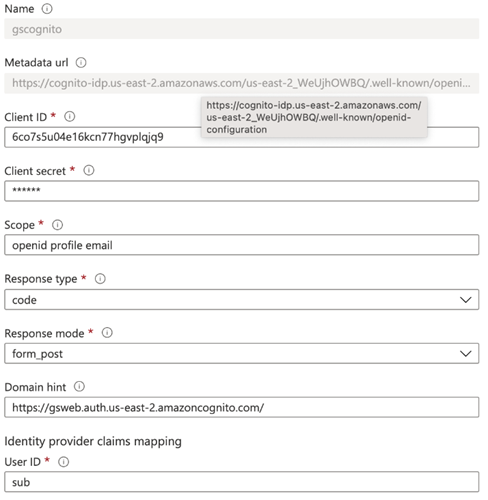488x500 pixels.
Task: Open the Scope field info tooltip
Action: 57,225
